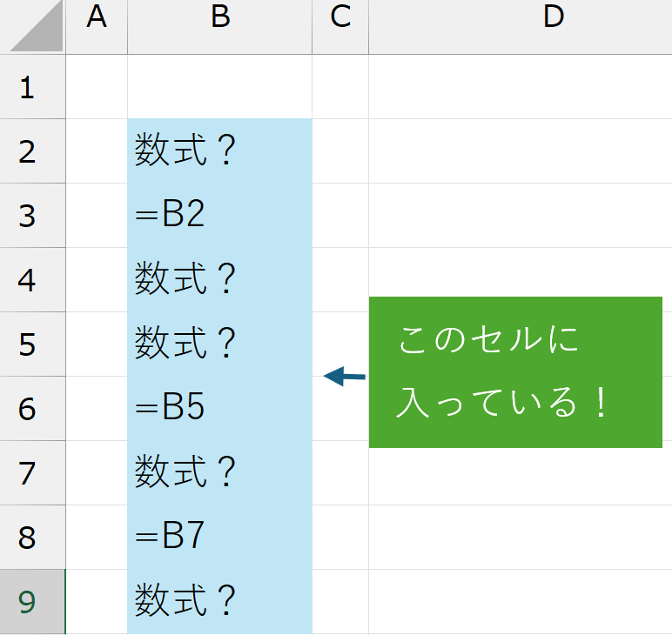Screen dimensions: 672x635
Task: Click empty cell D1
Action: 520,87
